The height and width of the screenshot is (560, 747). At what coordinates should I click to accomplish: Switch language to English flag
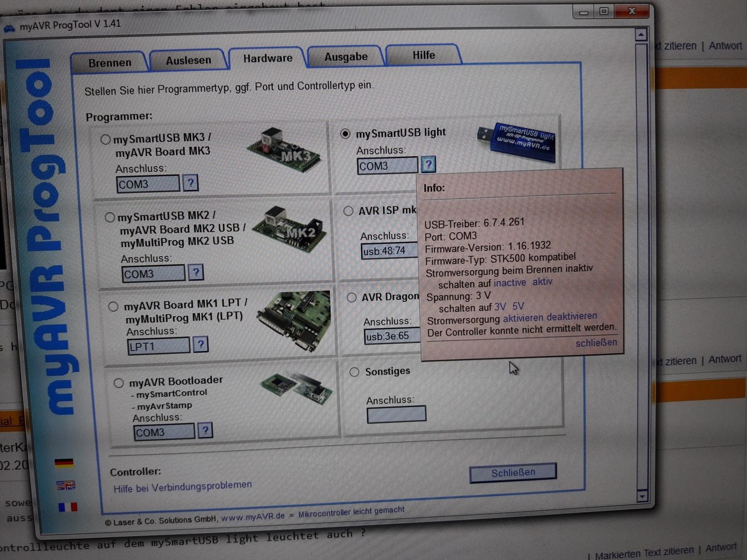click(x=65, y=485)
